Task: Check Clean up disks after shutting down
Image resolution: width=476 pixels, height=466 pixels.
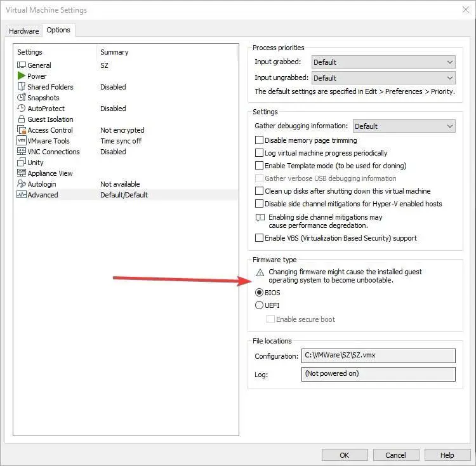Action: (x=259, y=191)
